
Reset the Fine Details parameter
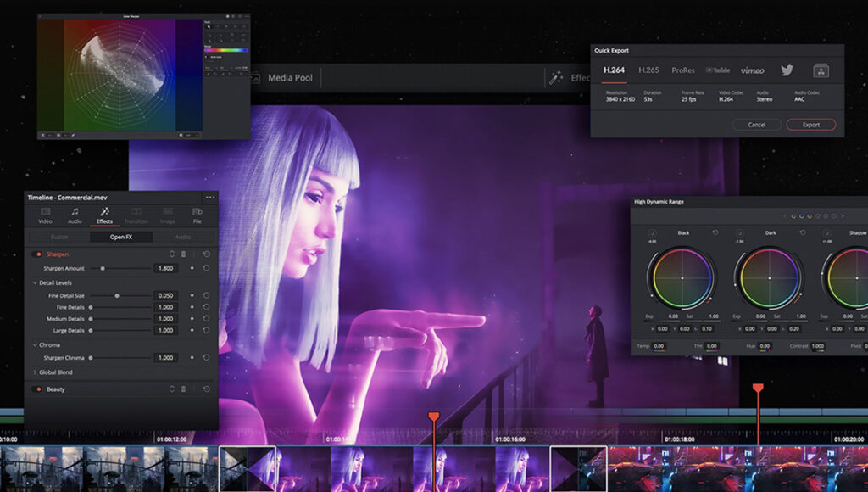(206, 307)
